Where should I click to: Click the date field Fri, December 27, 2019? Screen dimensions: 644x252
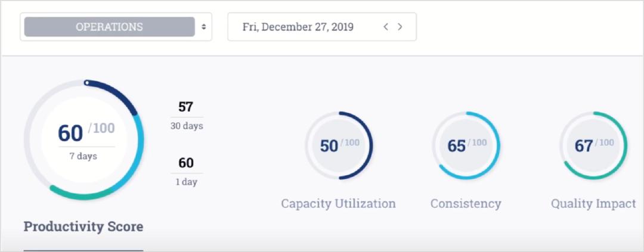322,27
